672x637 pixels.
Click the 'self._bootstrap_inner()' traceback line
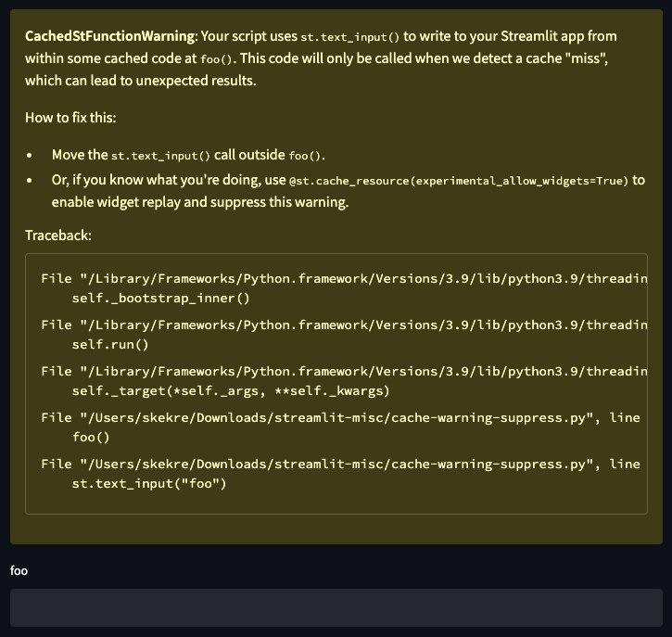pos(160,299)
